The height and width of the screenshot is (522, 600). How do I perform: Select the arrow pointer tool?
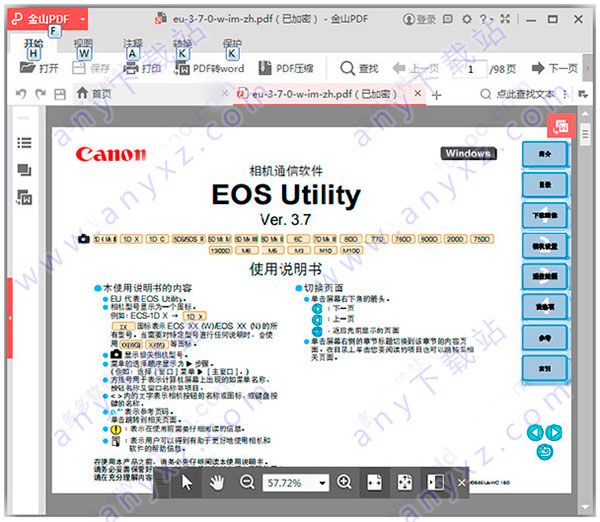point(187,483)
